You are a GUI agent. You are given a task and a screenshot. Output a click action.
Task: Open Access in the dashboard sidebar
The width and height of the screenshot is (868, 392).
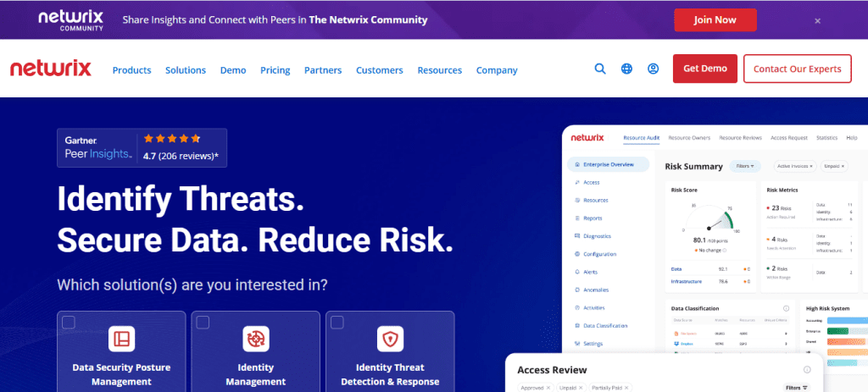tap(587, 183)
